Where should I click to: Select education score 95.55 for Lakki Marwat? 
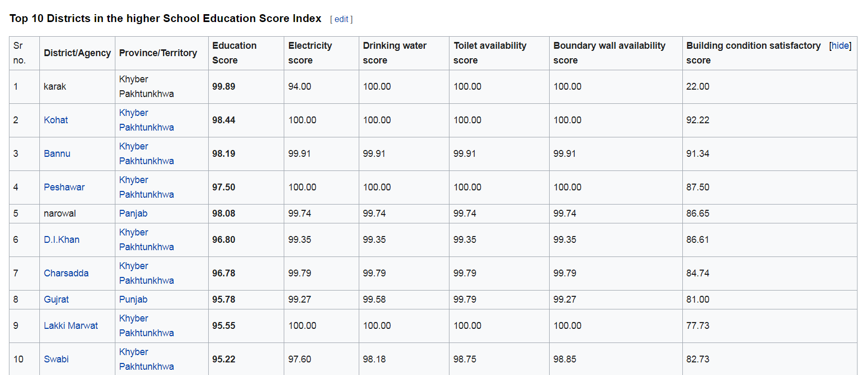pos(223,326)
